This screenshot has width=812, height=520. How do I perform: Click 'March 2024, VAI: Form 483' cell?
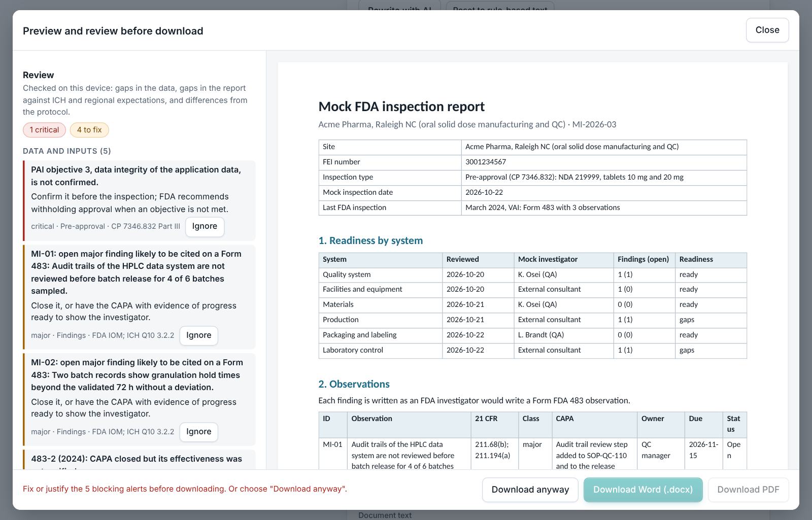604,207
